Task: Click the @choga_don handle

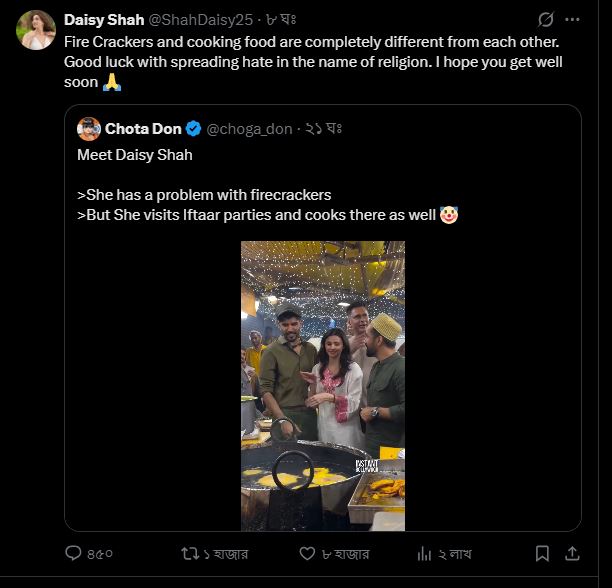Action: [249, 129]
